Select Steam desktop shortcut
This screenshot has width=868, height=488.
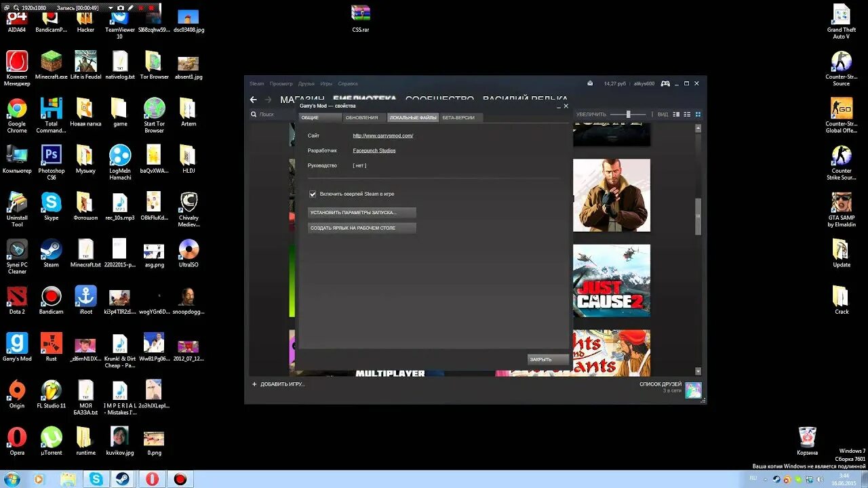click(52, 253)
